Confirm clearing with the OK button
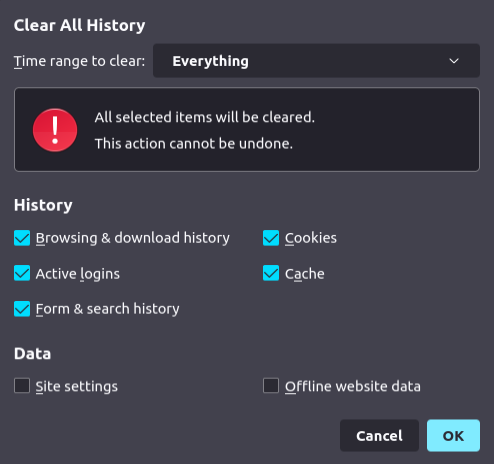The height and width of the screenshot is (464, 494). [x=453, y=435]
